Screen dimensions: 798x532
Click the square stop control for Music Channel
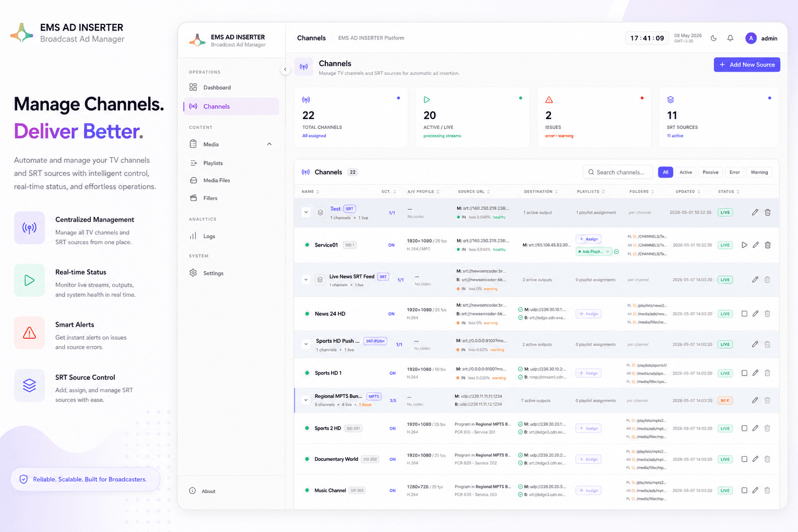(744, 490)
